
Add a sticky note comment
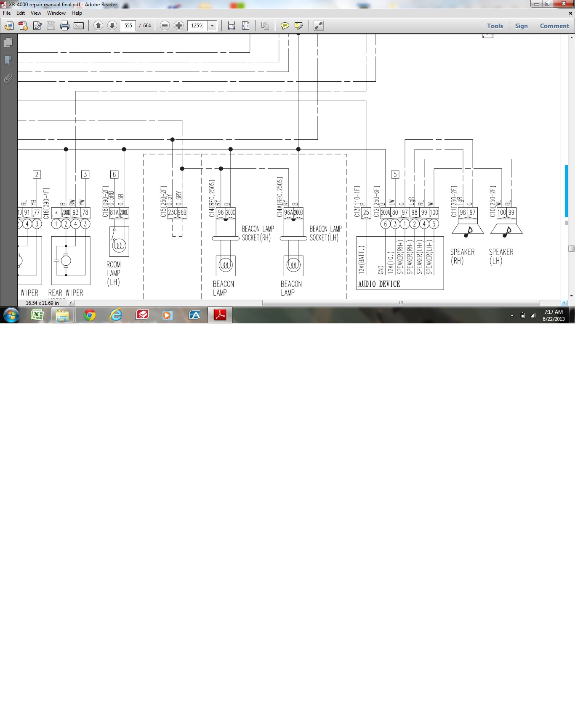point(285,26)
